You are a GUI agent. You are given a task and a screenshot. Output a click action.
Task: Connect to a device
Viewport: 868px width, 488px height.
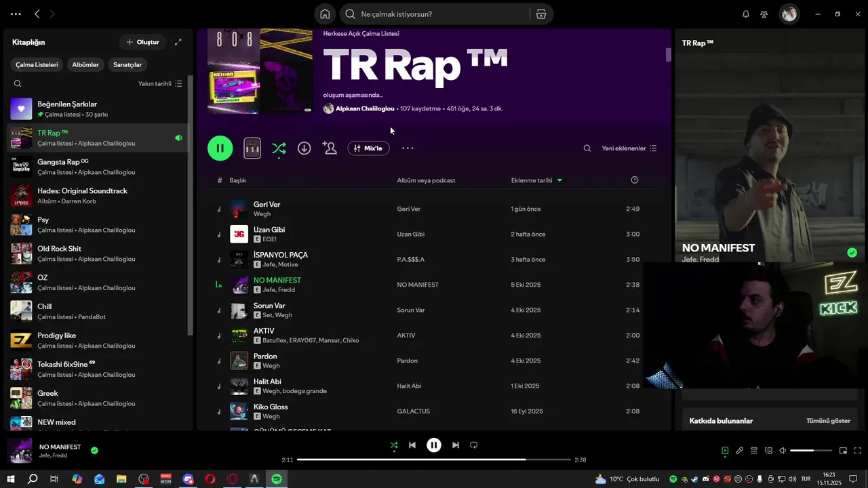click(x=768, y=451)
